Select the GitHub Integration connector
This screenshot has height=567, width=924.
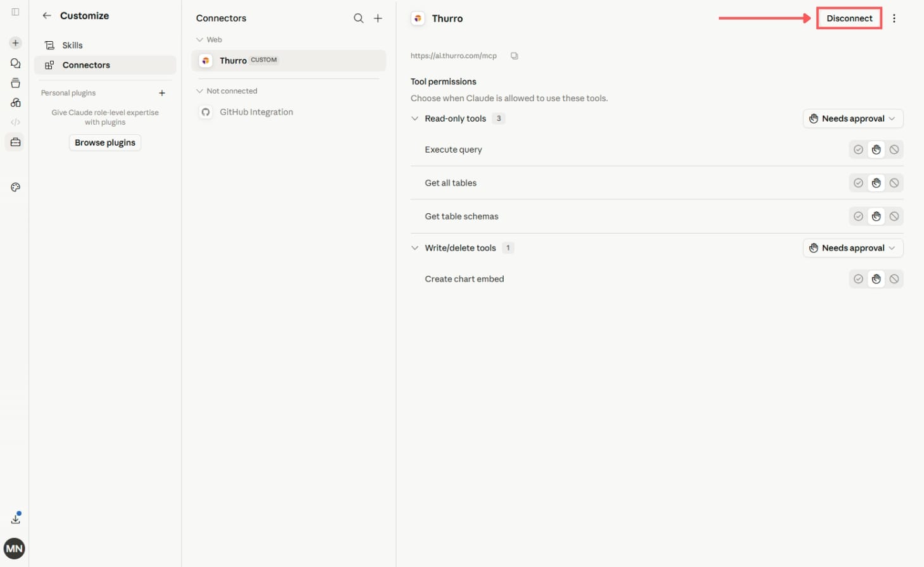tap(289, 113)
